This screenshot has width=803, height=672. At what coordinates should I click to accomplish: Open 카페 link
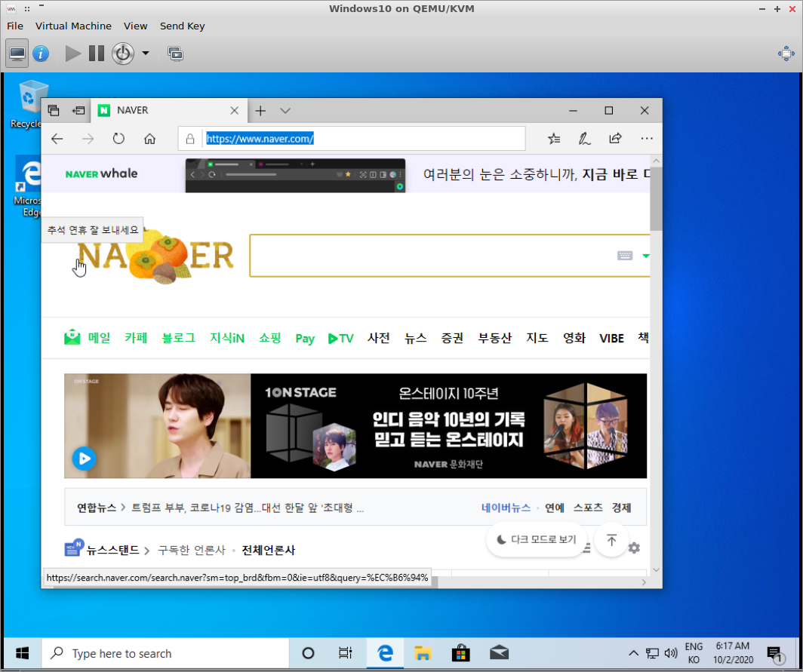coord(136,338)
